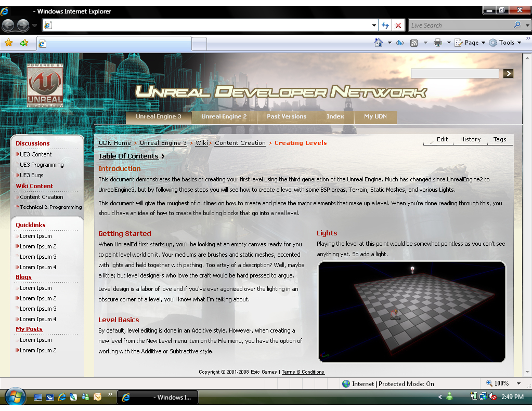Open the Tools menu dropdown

(x=519, y=43)
